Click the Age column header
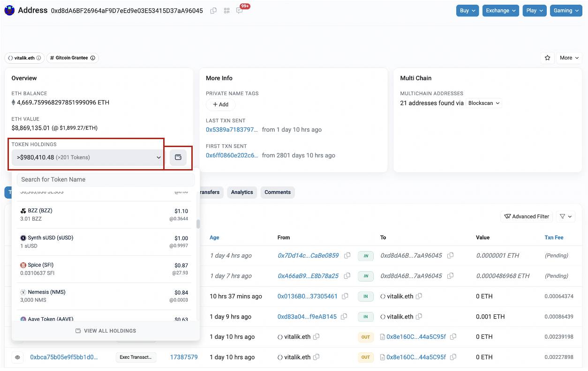This screenshot has height=371, width=588. (214, 237)
